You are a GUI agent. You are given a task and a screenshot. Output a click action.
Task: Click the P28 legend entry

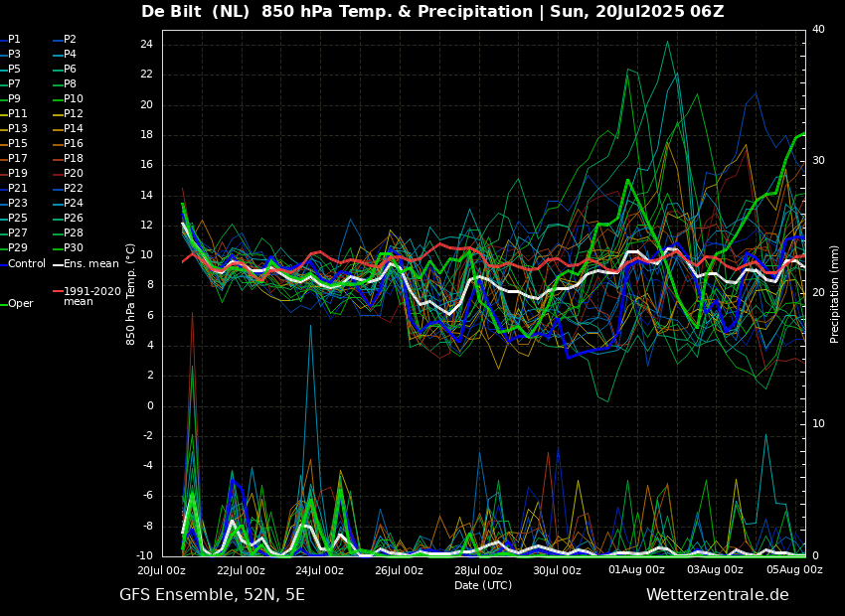click(x=68, y=233)
